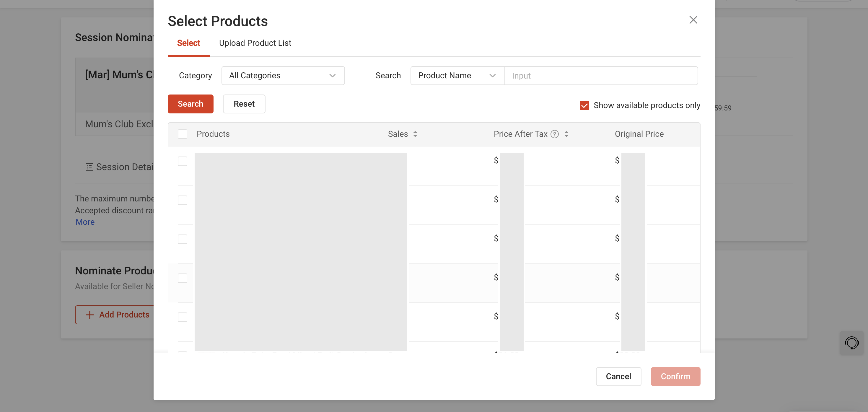This screenshot has width=868, height=412.
Task: Click Cancel in the dialog footer
Action: tap(618, 376)
